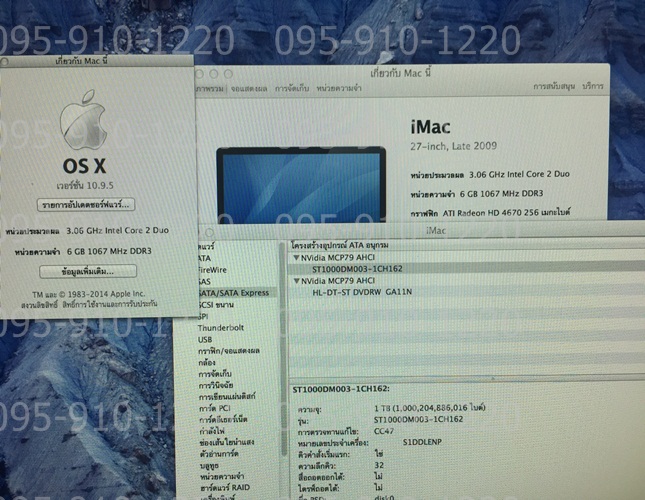Select USB in the sidebar
Viewport: 645px width, 500px height.
(x=205, y=340)
